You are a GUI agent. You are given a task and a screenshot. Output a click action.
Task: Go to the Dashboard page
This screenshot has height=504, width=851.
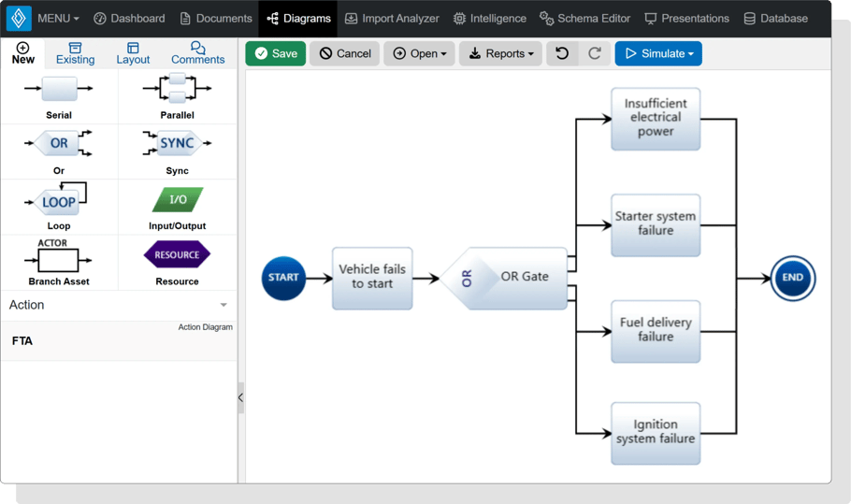pos(129,19)
